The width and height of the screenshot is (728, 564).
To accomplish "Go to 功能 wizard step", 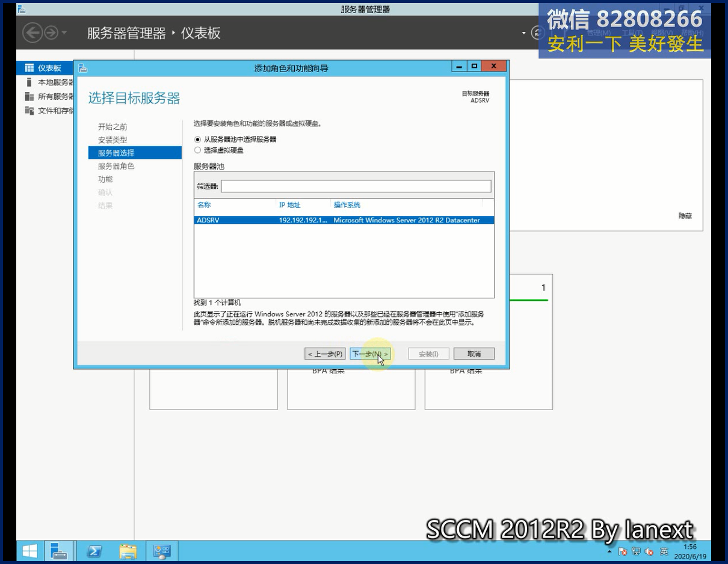I will pyautogui.click(x=105, y=179).
